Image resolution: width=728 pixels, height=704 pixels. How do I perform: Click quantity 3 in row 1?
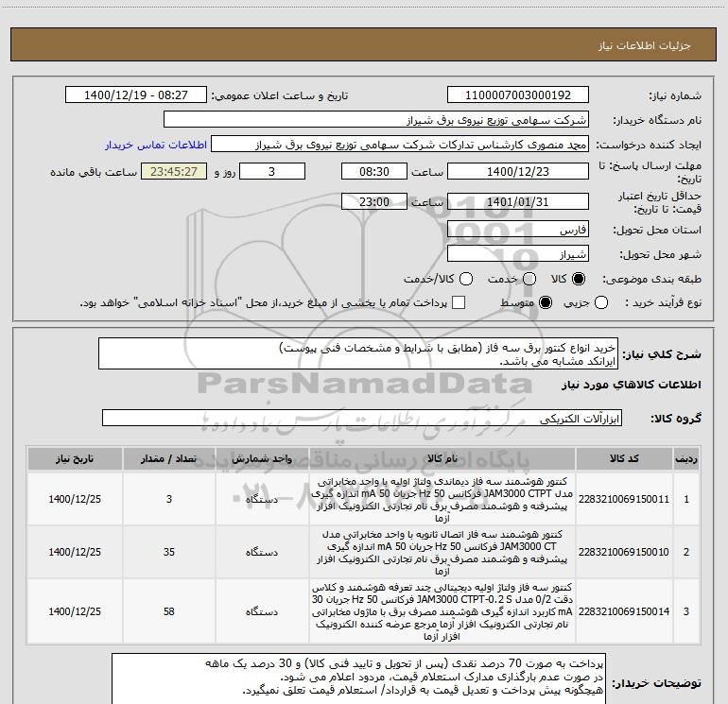click(x=169, y=499)
